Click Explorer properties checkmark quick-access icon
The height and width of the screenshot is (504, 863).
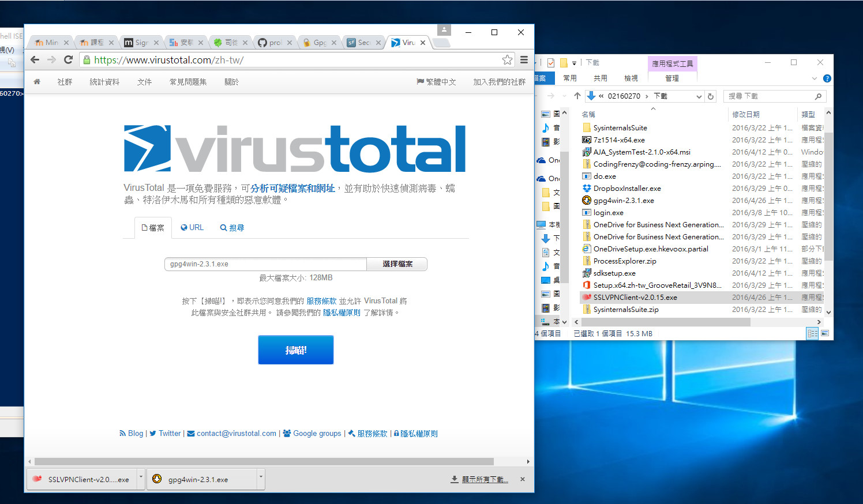coord(551,63)
